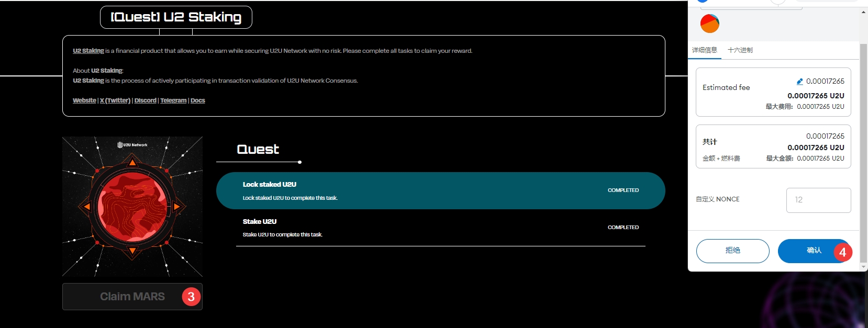The height and width of the screenshot is (328, 868).
Task: Click the Claim MARS button
Action: click(132, 297)
